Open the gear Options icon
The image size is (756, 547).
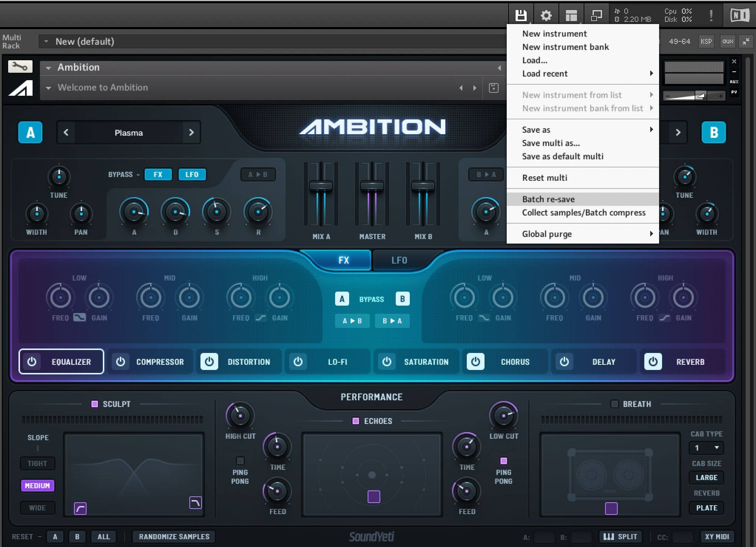click(x=546, y=15)
